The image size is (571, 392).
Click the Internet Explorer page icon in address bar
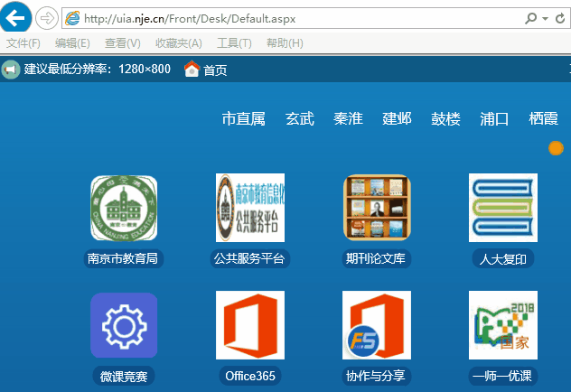72,18
